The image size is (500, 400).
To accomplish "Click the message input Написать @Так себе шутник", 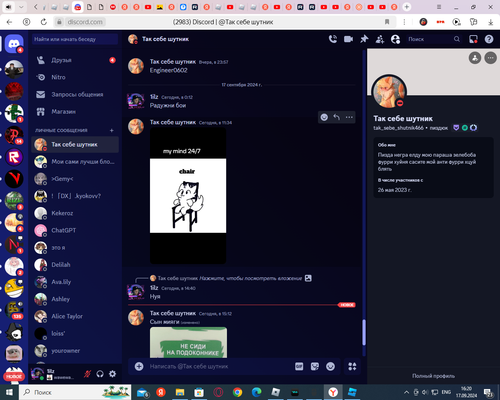I will tap(220, 366).
